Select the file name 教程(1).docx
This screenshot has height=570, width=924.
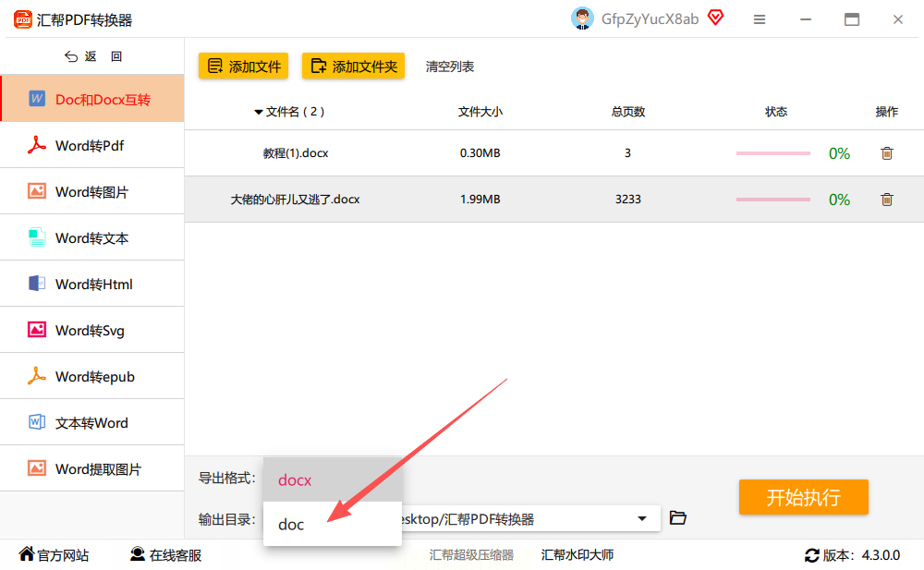pos(296,153)
